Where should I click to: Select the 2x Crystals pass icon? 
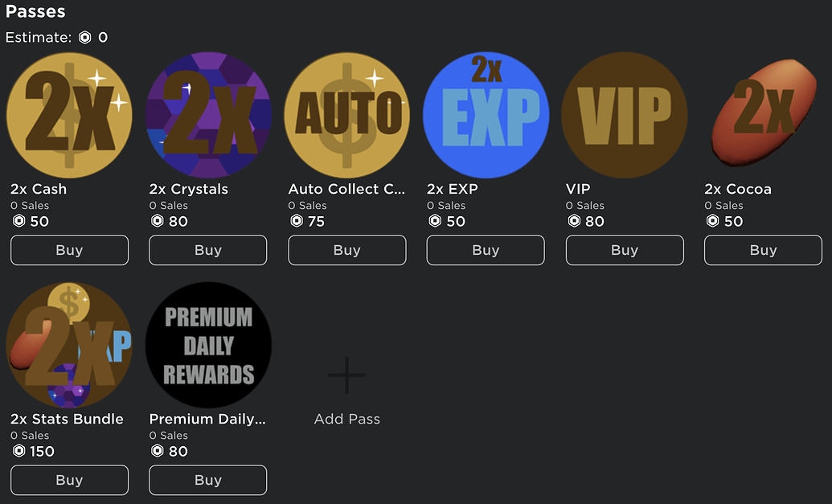(207, 115)
